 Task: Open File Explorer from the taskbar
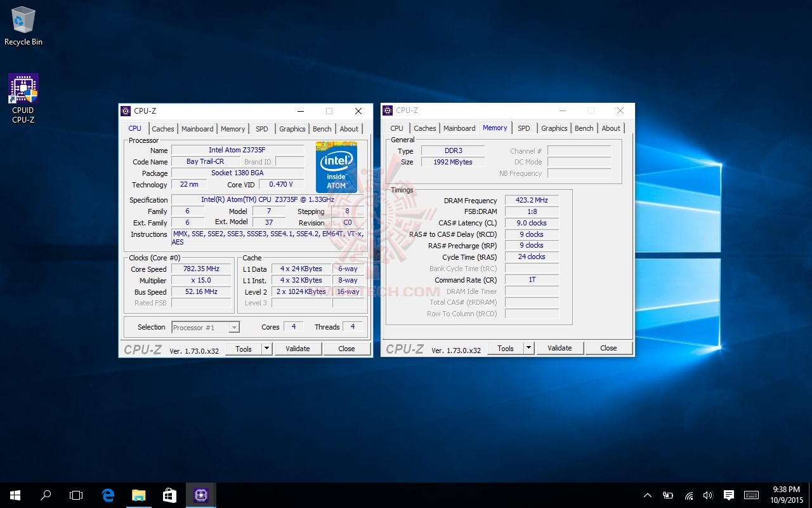139,495
